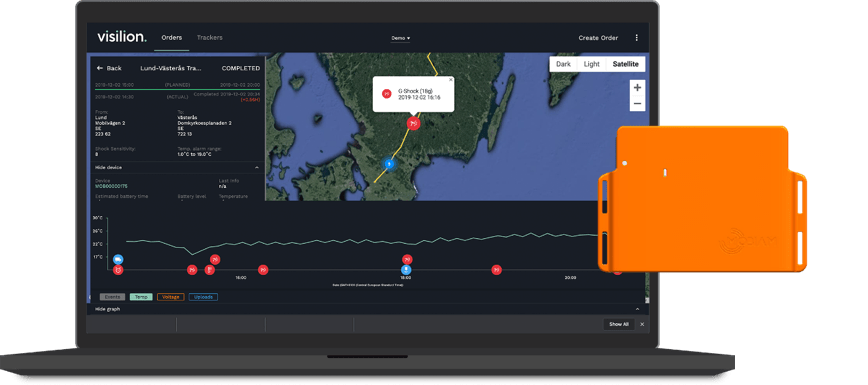Open the three-dot menu near Create Order
The image size is (868, 385).
(637, 38)
